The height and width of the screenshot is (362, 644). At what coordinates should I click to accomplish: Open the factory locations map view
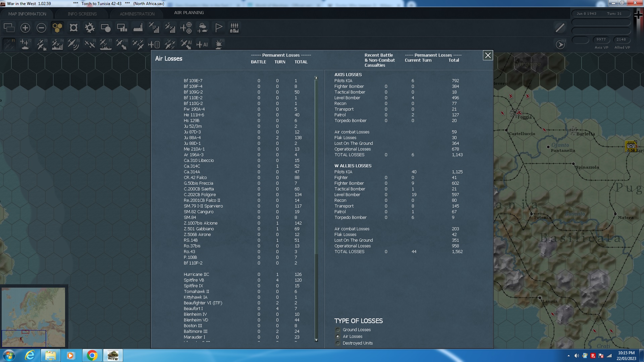tap(138, 28)
